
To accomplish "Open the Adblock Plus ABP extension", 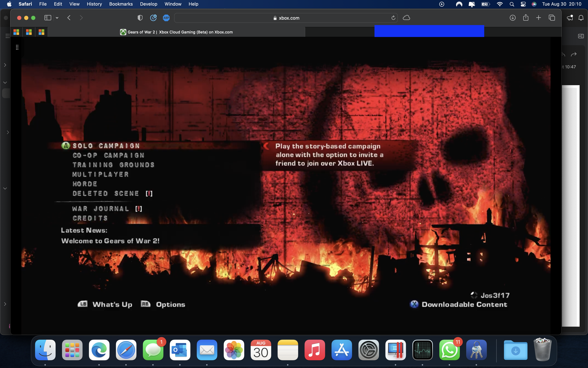I will click(x=166, y=18).
